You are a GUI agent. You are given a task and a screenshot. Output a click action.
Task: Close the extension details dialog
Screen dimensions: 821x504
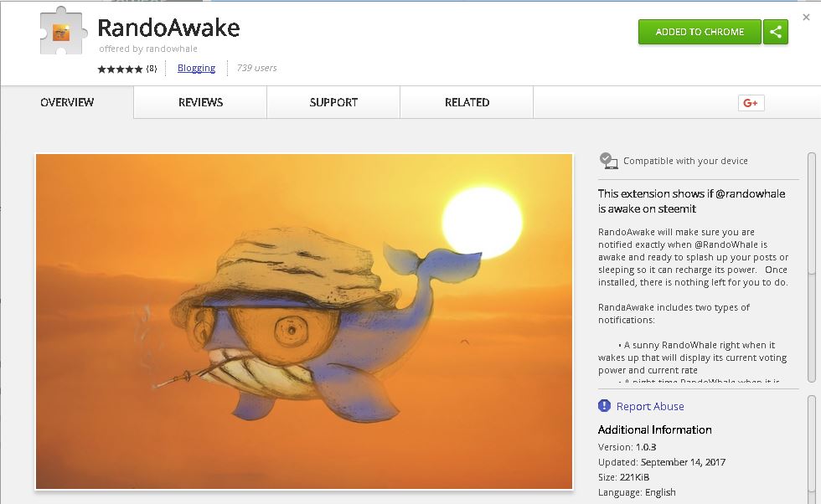(806, 18)
